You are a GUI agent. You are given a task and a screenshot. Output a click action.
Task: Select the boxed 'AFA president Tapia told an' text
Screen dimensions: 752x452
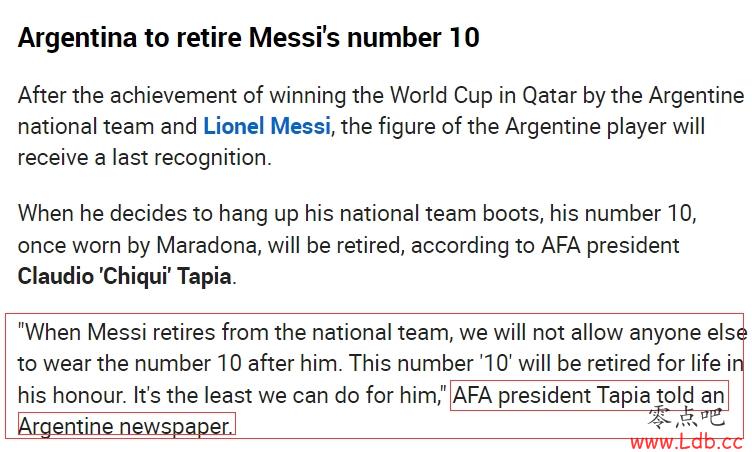(589, 396)
